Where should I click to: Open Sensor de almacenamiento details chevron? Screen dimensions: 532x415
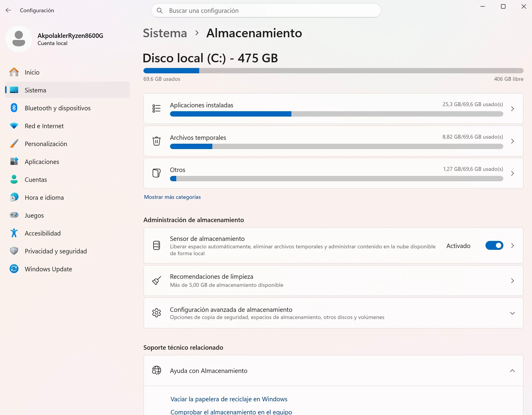click(512, 246)
